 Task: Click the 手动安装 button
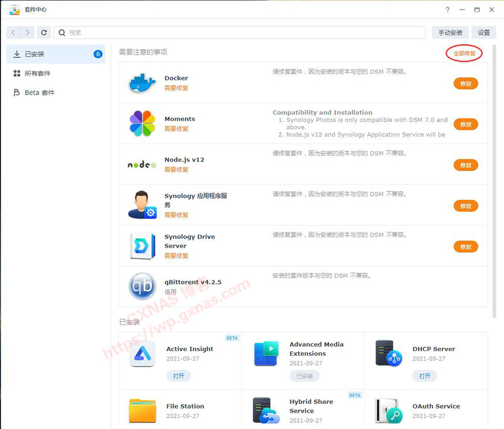[x=450, y=32]
